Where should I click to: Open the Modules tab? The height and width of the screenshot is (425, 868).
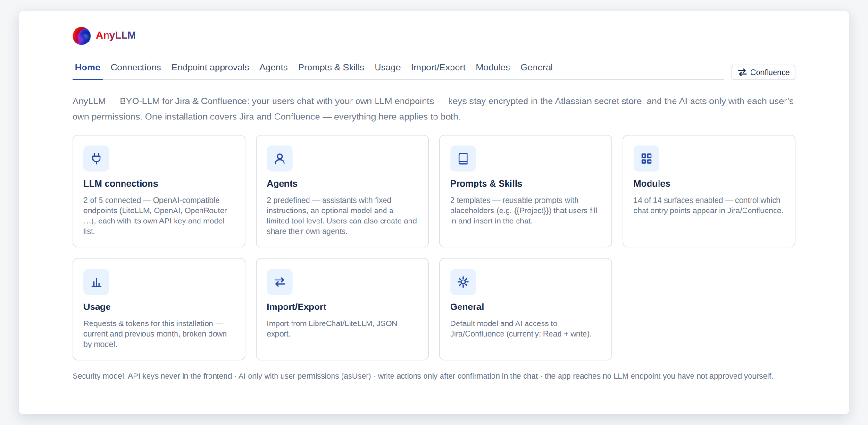point(493,68)
